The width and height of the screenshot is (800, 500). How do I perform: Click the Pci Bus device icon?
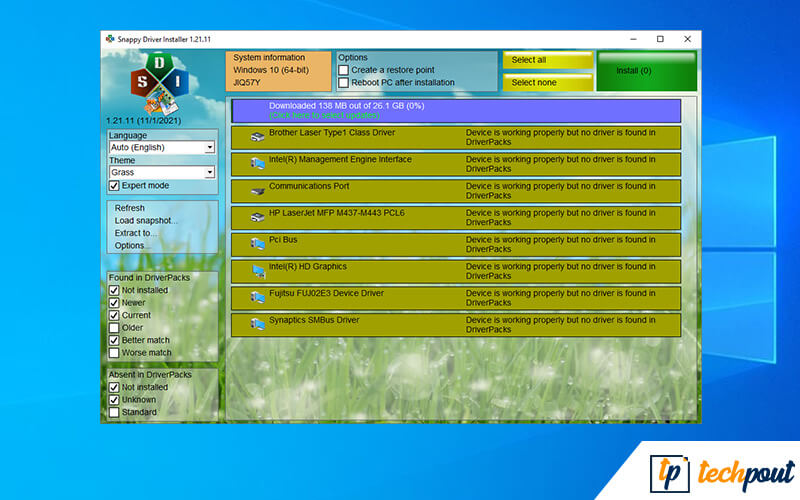coord(258,244)
